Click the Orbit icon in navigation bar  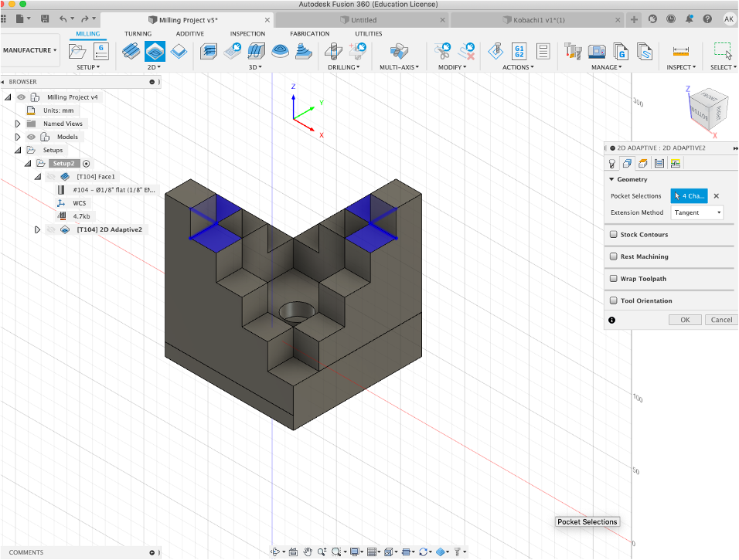click(x=276, y=552)
